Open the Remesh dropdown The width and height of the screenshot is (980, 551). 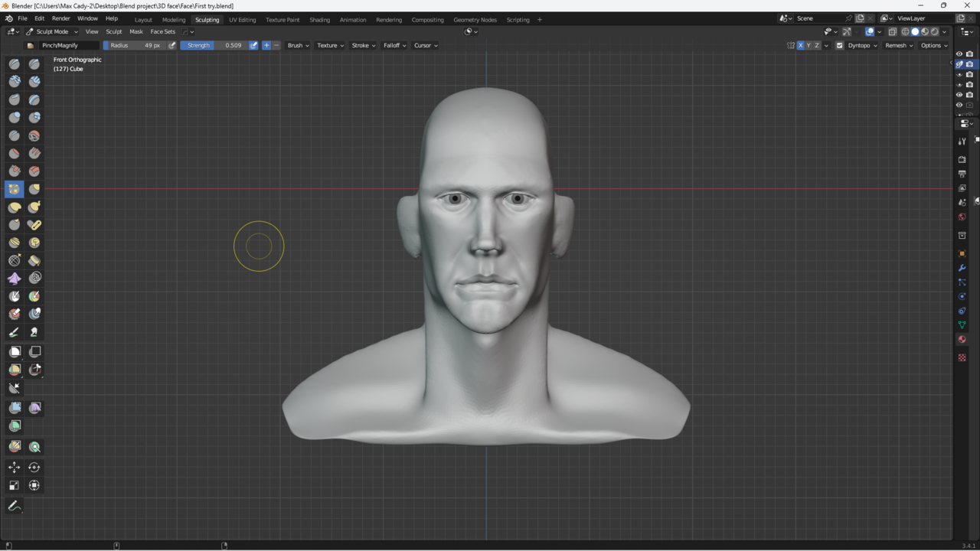pyautogui.click(x=899, y=45)
